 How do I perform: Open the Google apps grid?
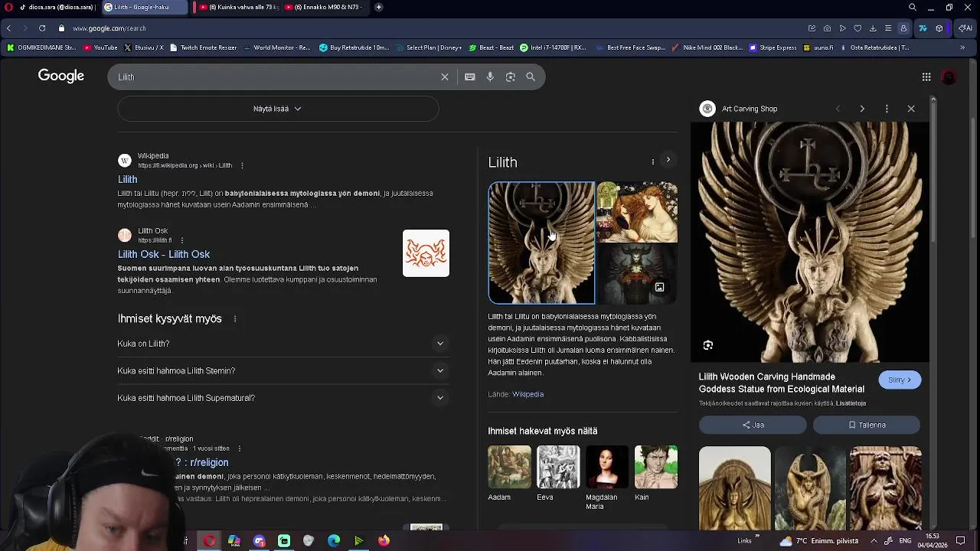point(926,77)
